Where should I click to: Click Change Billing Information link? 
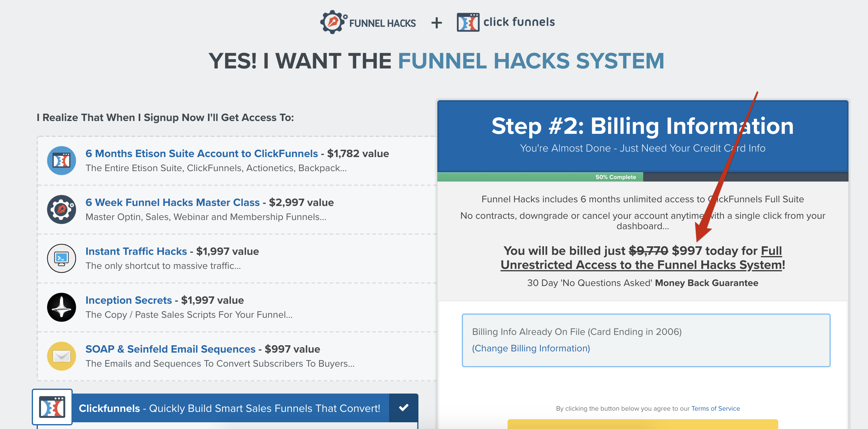point(531,348)
